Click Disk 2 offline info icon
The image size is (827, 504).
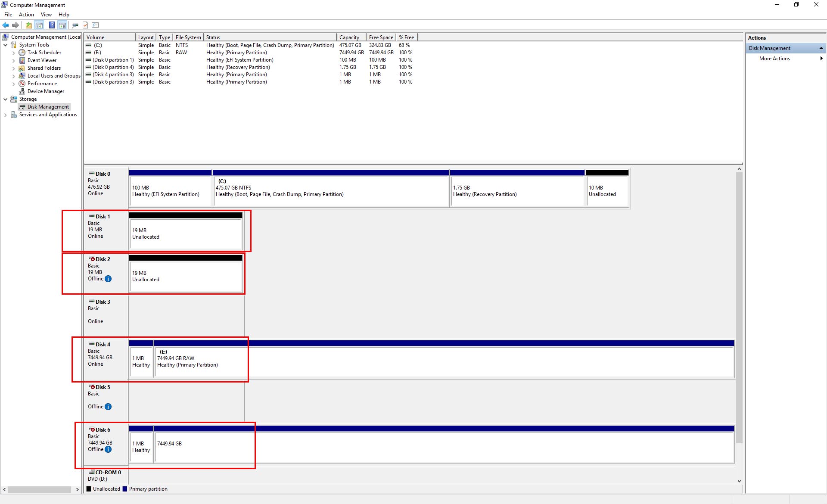(108, 279)
